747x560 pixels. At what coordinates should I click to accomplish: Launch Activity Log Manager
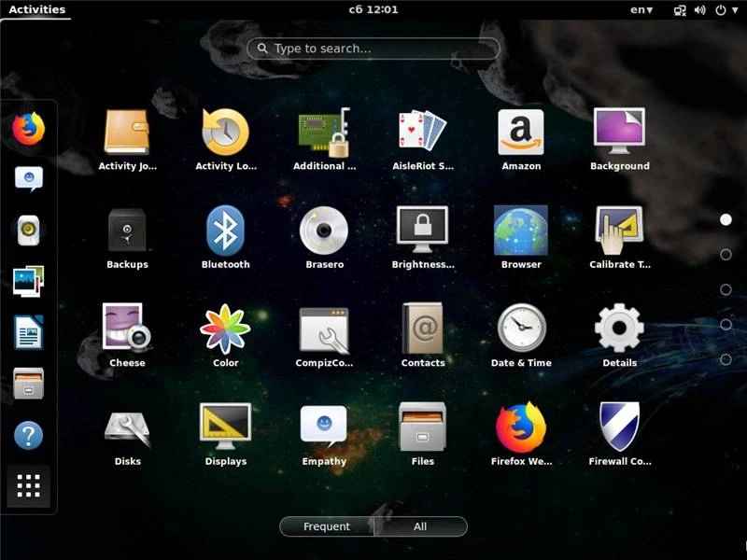pyautogui.click(x=226, y=139)
